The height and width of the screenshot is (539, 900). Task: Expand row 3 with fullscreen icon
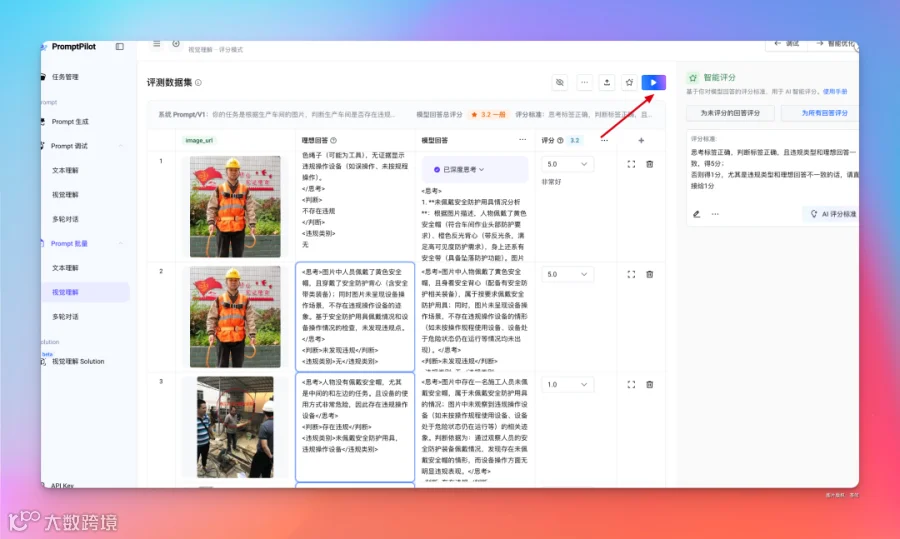[x=631, y=385]
